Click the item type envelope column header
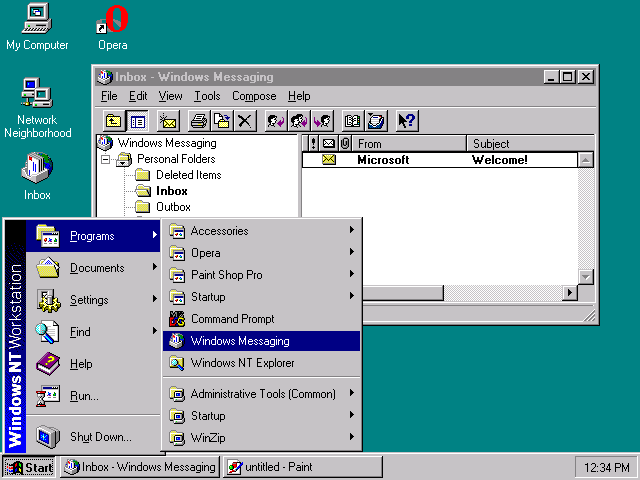 [329, 143]
